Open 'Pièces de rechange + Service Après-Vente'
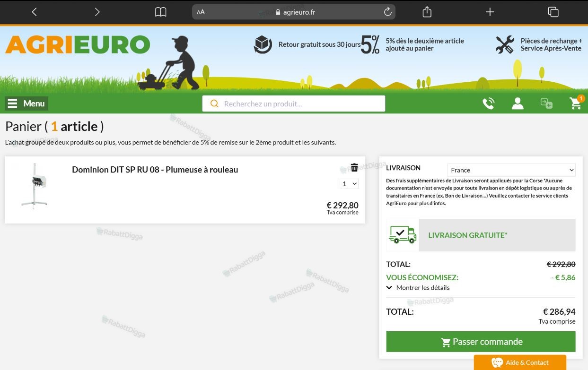Viewport: 588px width, 370px height. (x=552, y=44)
